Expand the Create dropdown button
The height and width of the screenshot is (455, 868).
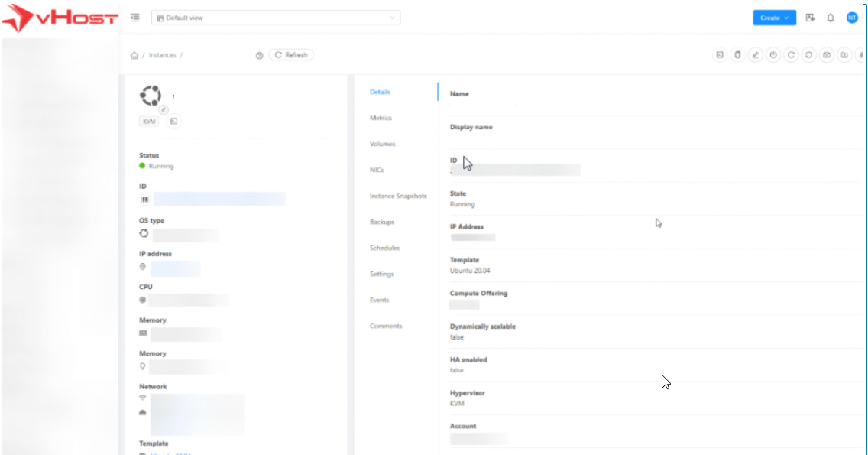coord(774,18)
